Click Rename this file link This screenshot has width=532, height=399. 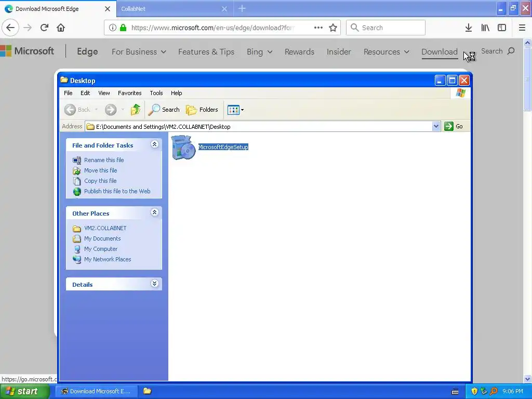pyautogui.click(x=104, y=160)
